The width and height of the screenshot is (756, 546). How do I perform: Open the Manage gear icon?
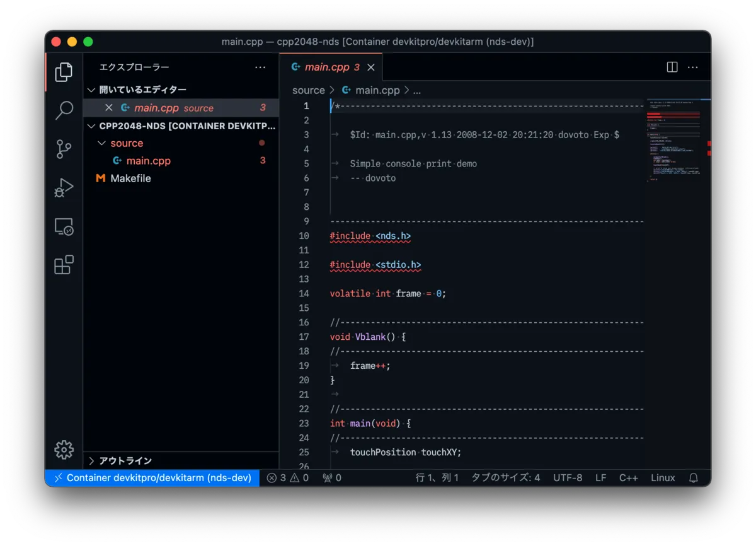tap(64, 450)
